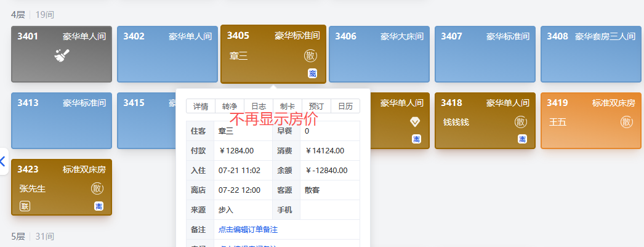This screenshot has height=247, width=644.
Task: Click the 散 badge on room 3418
Action: point(521,122)
